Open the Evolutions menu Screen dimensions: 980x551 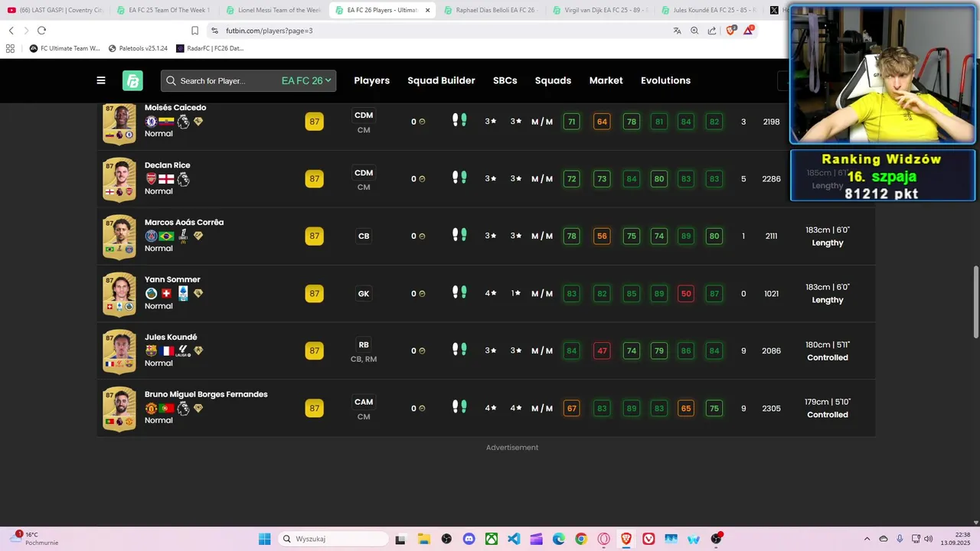(x=665, y=80)
